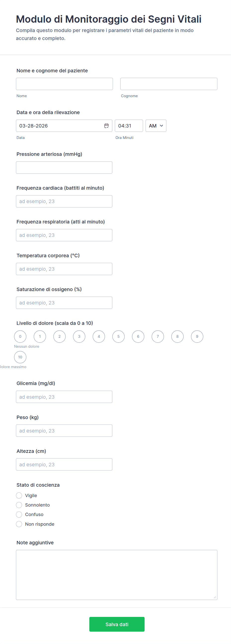Click the Glicemia input field
231x644 pixels.
click(x=64, y=397)
